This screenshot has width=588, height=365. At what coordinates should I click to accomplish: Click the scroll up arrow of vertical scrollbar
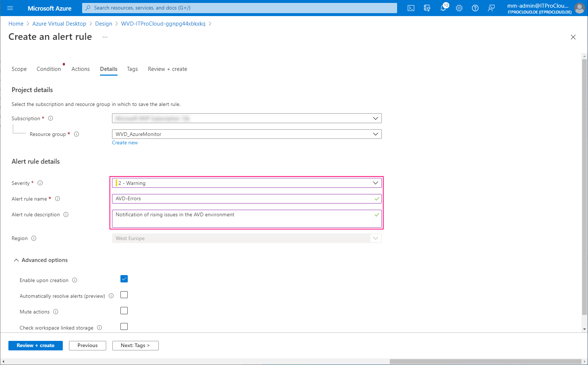585,56
